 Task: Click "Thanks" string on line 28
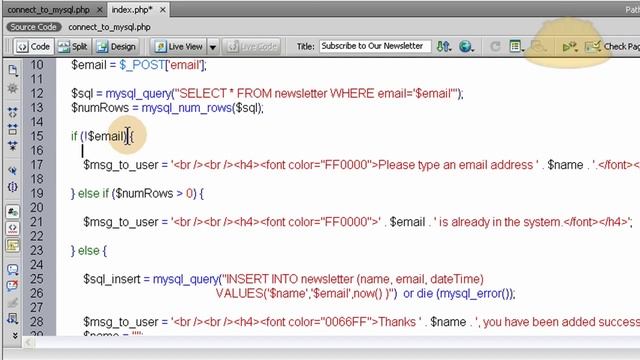(397, 322)
